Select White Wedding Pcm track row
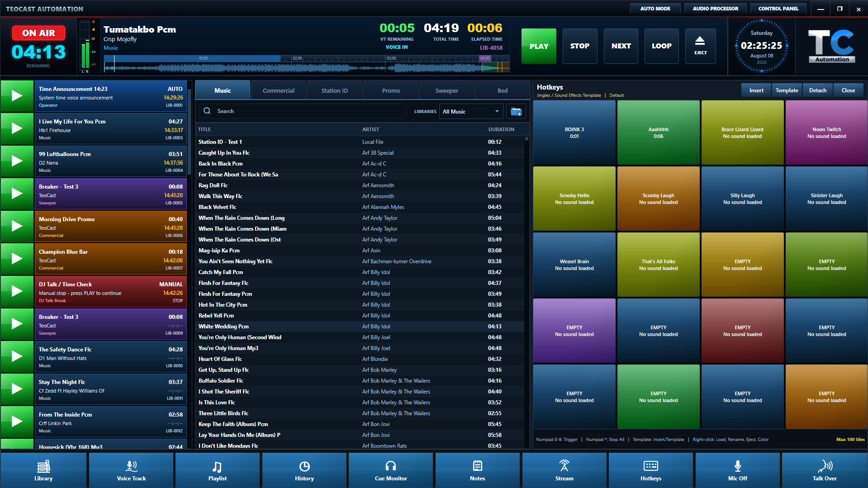The height and width of the screenshot is (488, 868). pos(360,327)
